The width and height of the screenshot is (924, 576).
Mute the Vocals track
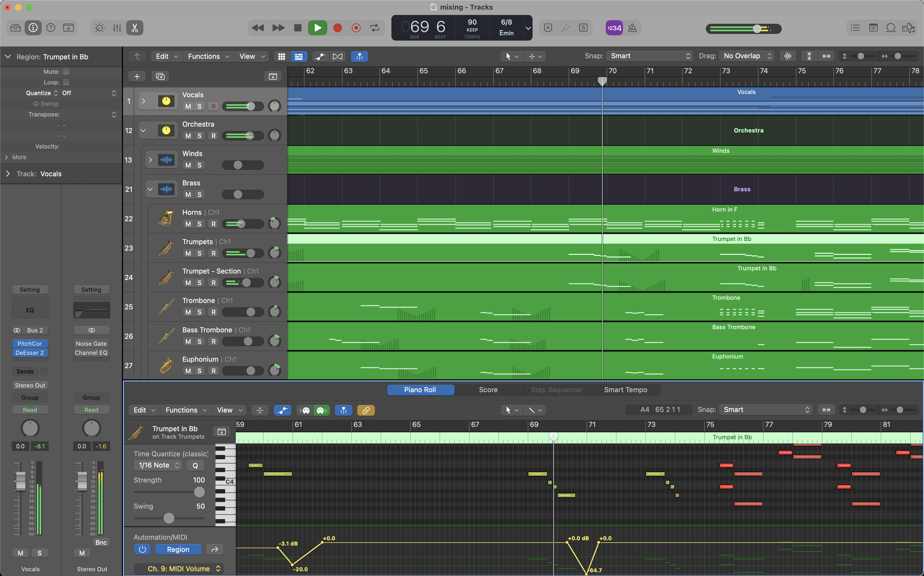pyautogui.click(x=188, y=106)
